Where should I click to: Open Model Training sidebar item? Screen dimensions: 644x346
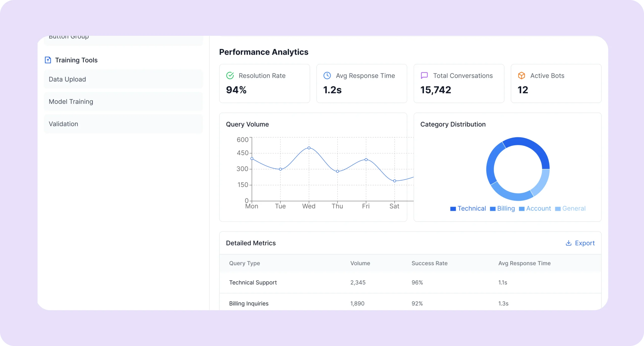(x=123, y=102)
